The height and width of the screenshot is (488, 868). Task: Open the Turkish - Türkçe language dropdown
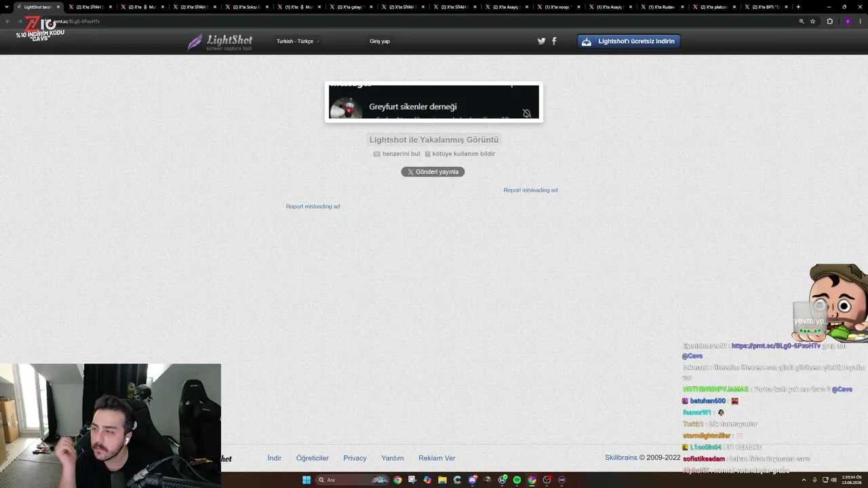tap(297, 41)
